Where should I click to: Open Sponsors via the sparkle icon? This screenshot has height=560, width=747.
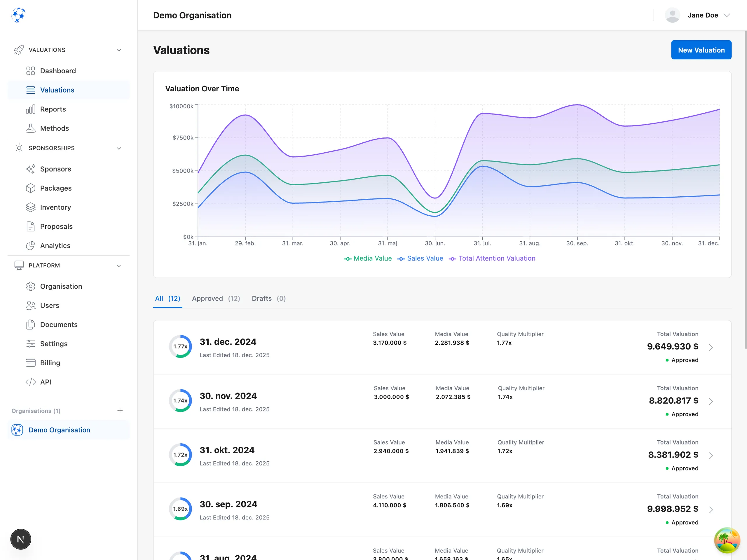point(30,169)
